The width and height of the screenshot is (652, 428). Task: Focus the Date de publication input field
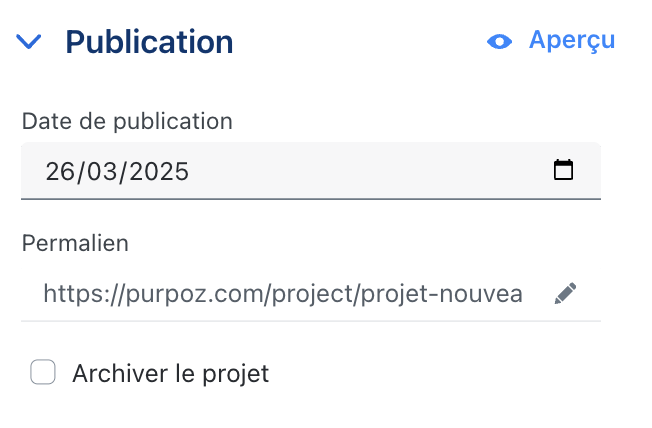[x=311, y=171]
